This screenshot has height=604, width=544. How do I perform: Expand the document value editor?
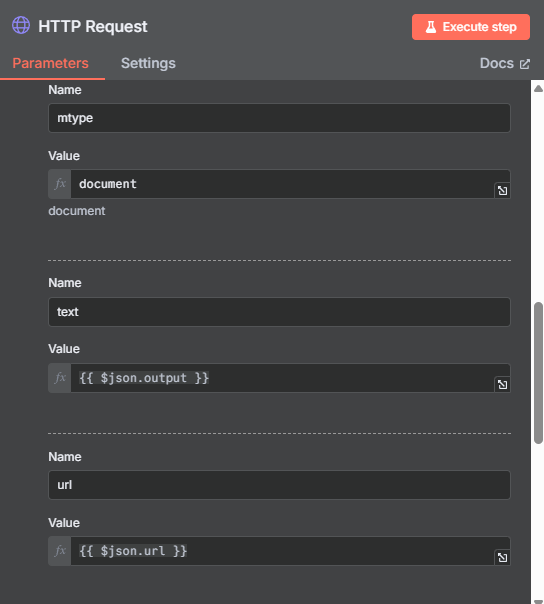tap(502, 190)
